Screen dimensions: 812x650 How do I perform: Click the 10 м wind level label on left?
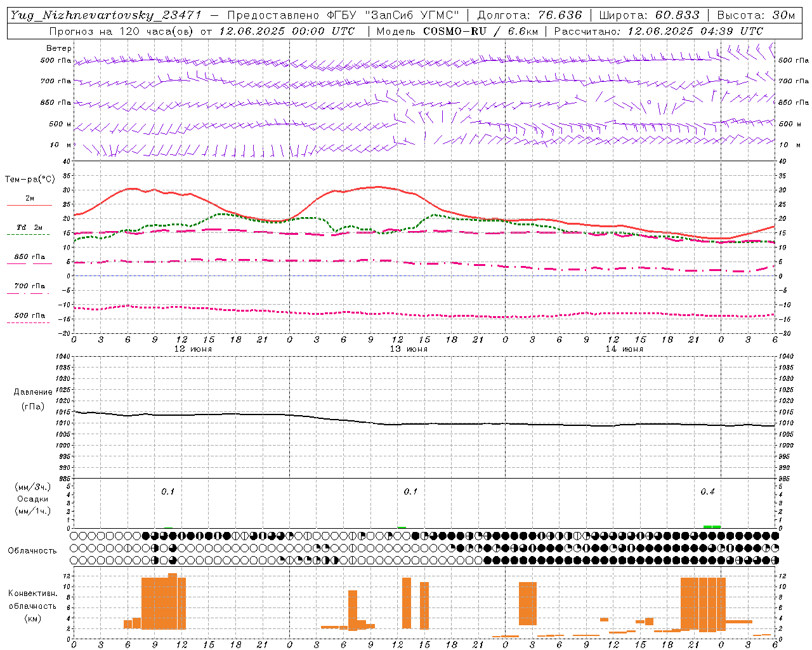60,145
